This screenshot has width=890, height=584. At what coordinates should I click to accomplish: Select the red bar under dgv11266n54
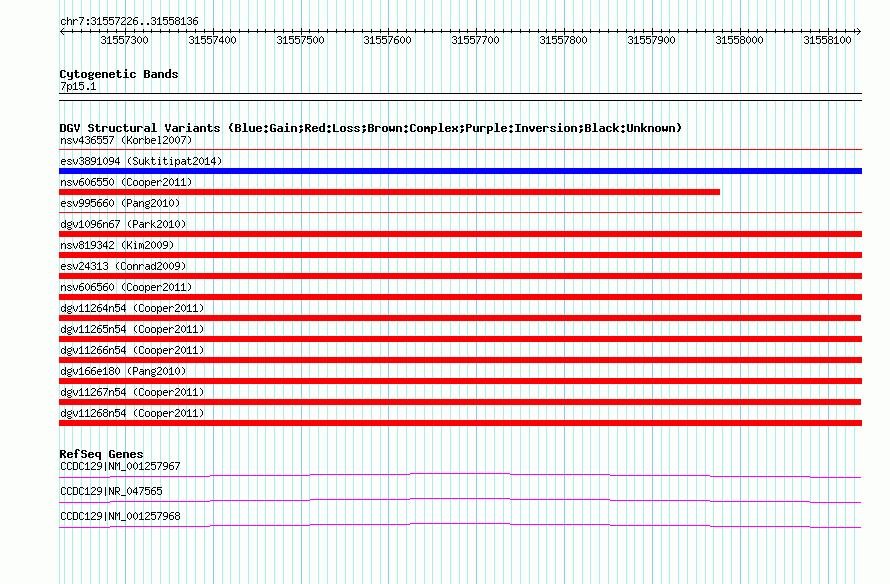pos(460,360)
